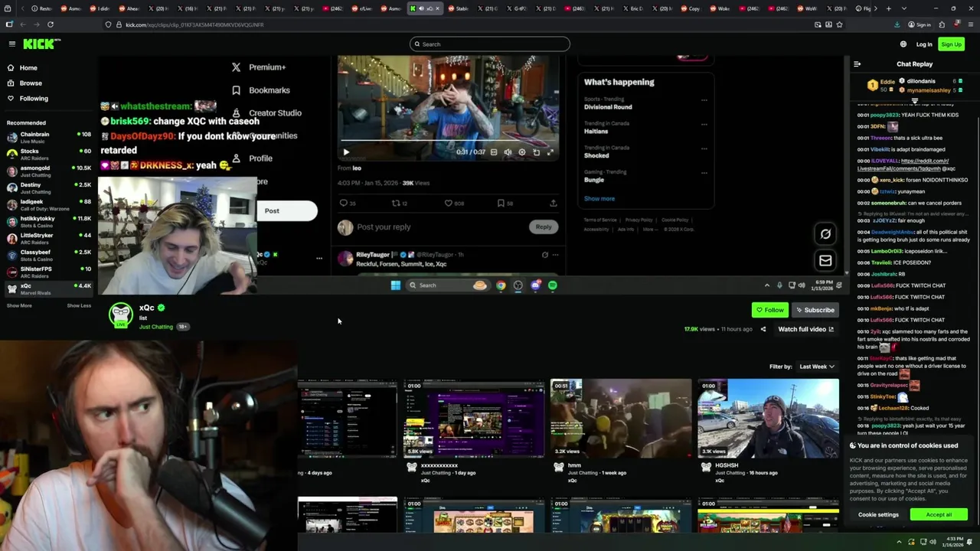Click Post your reply field
The image size is (980, 551).
pyautogui.click(x=384, y=227)
